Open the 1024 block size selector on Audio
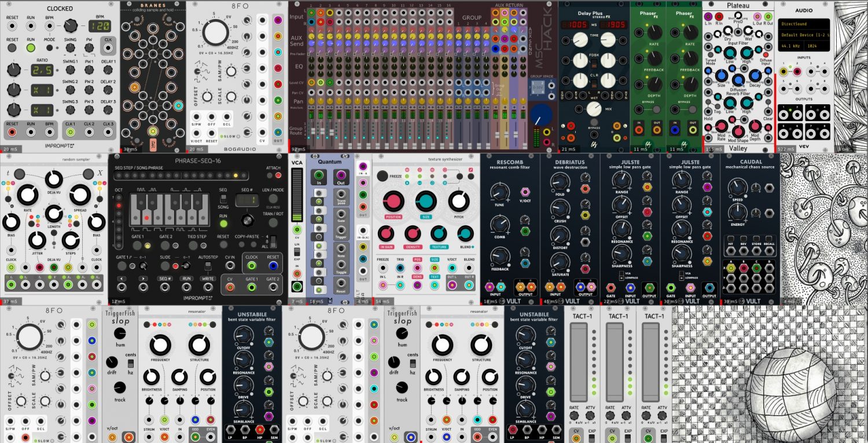The width and height of the screenshot is (868, 443). pos(818,45)
